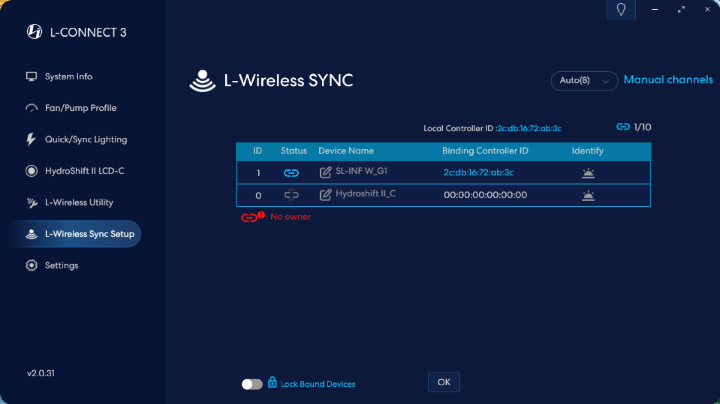
Task: Click the link count icon beside 1/10
Action: click(623, 127)
